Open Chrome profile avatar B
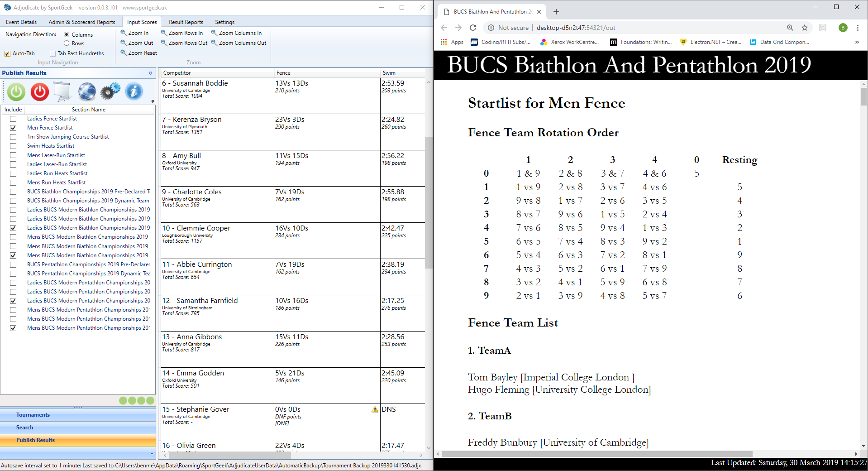Viewport: 868px width, 471px height. pyautogui.click(x=843, y=28)
